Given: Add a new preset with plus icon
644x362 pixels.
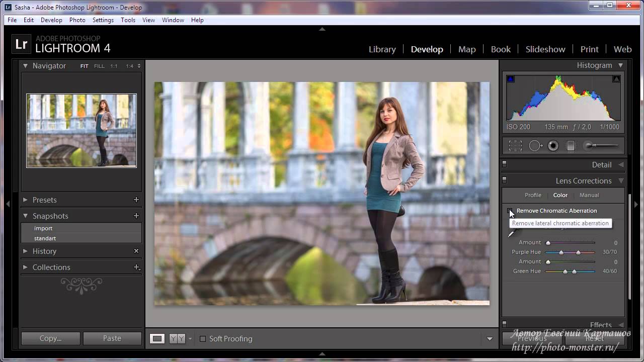Looking at the screenshot, I should point(136,200).
